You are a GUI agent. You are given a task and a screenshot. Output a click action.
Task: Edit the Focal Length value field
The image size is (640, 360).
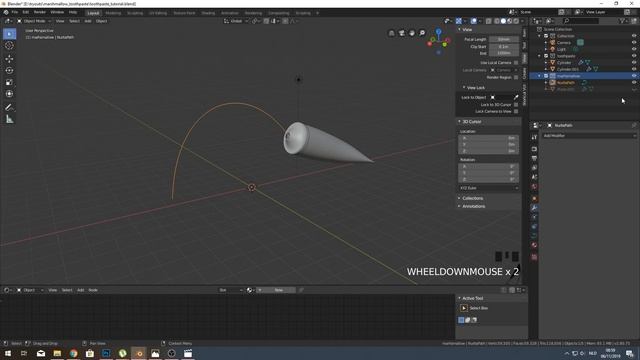point(504,39)
